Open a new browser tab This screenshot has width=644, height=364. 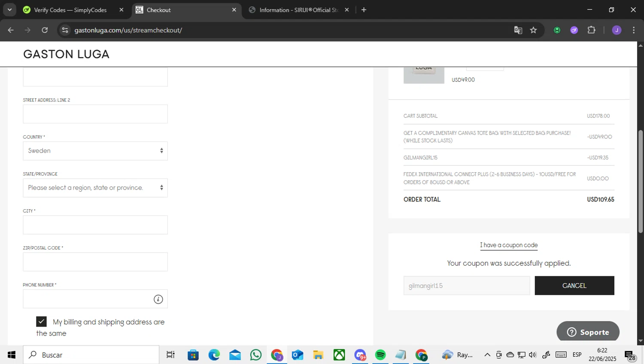pos(364,9)
